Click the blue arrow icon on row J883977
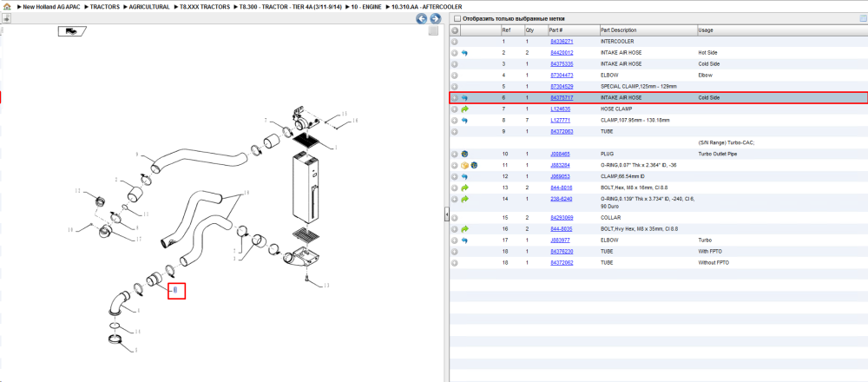The width and height of the screenshot is (868, 382). (x=464, y=240)
